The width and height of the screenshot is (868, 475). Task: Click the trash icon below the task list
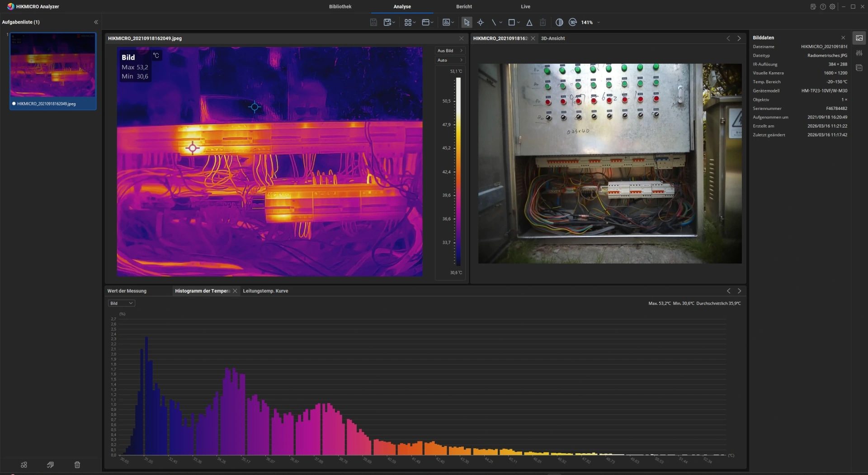(77, 465)
